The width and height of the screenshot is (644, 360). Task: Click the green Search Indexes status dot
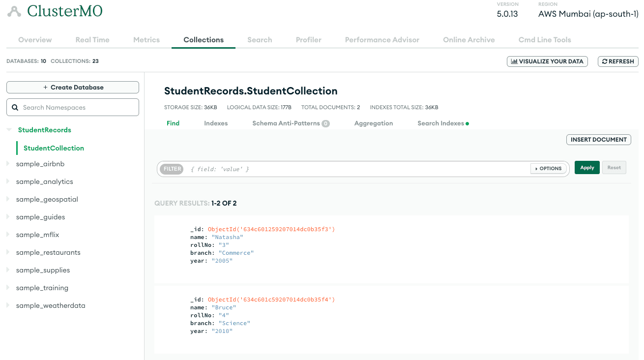[467, 124]
